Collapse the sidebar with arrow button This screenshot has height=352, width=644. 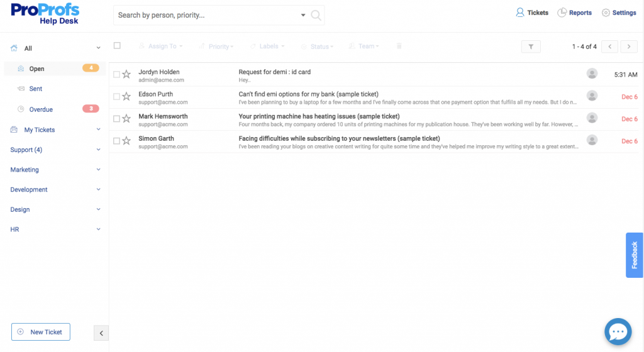(x=101, y=333)
